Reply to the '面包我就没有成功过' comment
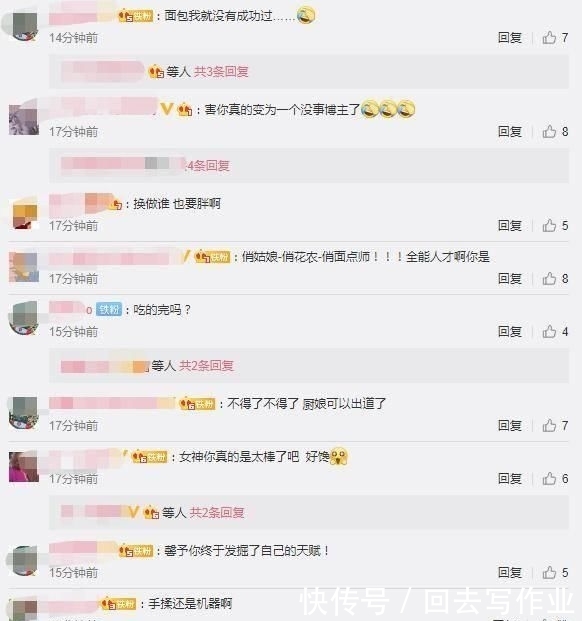 click(510, 38)
